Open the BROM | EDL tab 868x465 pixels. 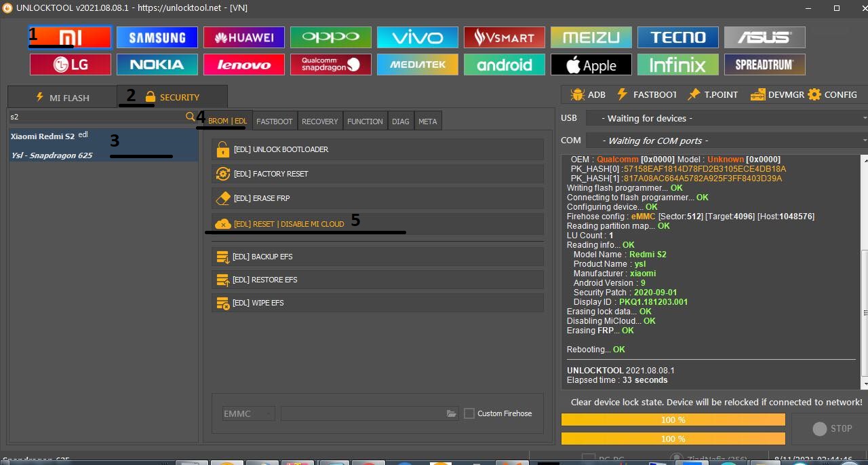click(227, 121)
